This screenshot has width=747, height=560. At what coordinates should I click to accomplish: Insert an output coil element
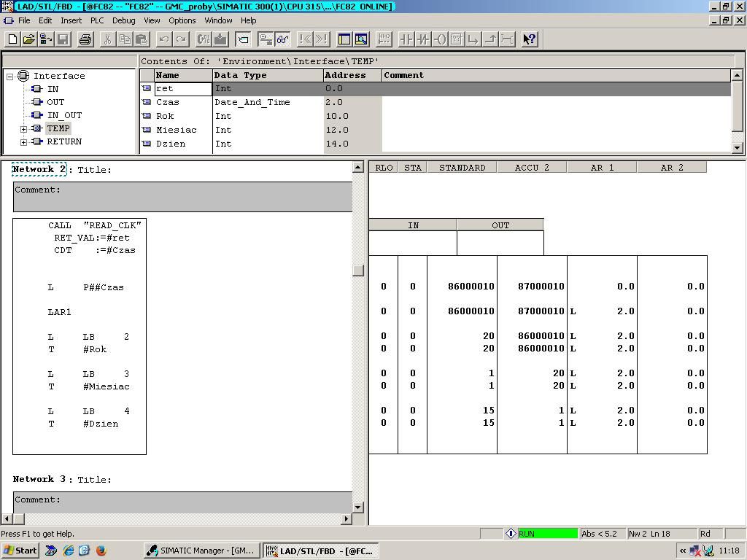(x=440, y=39)
